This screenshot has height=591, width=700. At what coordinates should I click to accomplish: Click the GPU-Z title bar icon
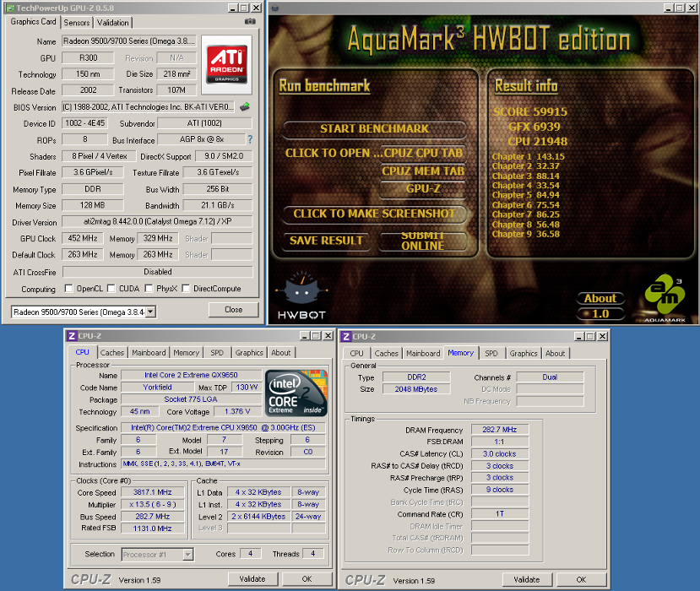(10, 8)
